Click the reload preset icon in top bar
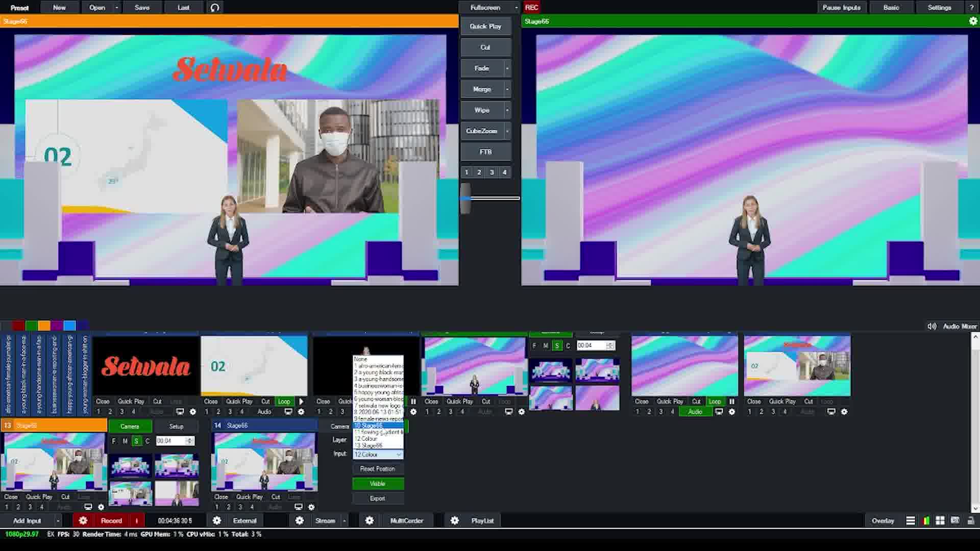The width and height of the screenshot is (980, 551). tap(215, 7)
